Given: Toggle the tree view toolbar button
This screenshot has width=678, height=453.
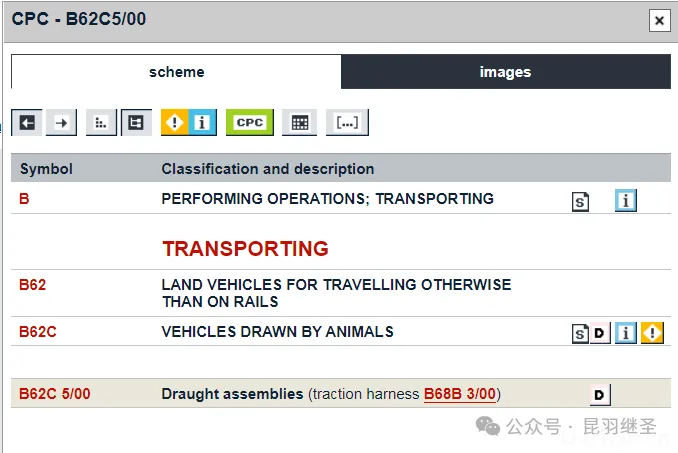Looking at the screenshot, I should coord(136,123).
